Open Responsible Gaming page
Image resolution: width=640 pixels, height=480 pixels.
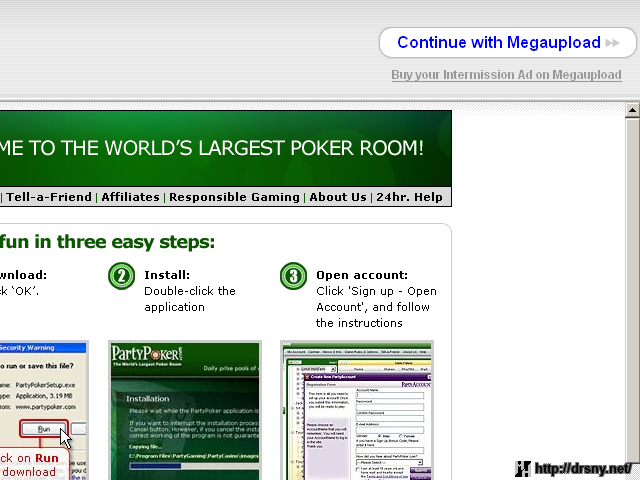coord(234,197)
